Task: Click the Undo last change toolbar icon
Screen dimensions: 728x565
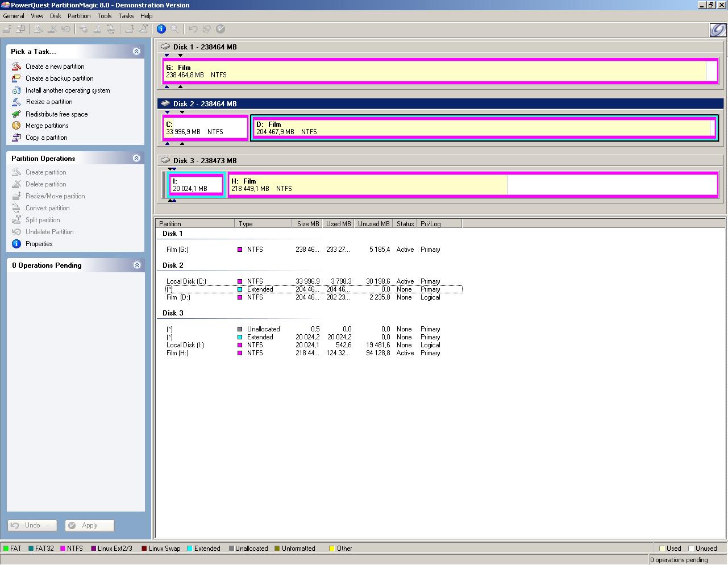Action: pos(193,29)
